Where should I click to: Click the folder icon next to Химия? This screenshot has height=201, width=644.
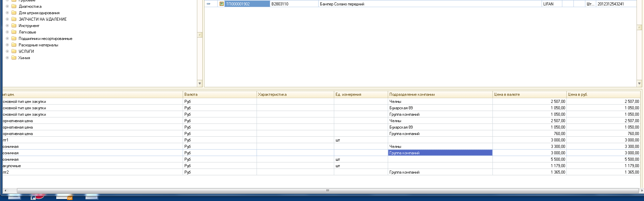click(14, 58)
